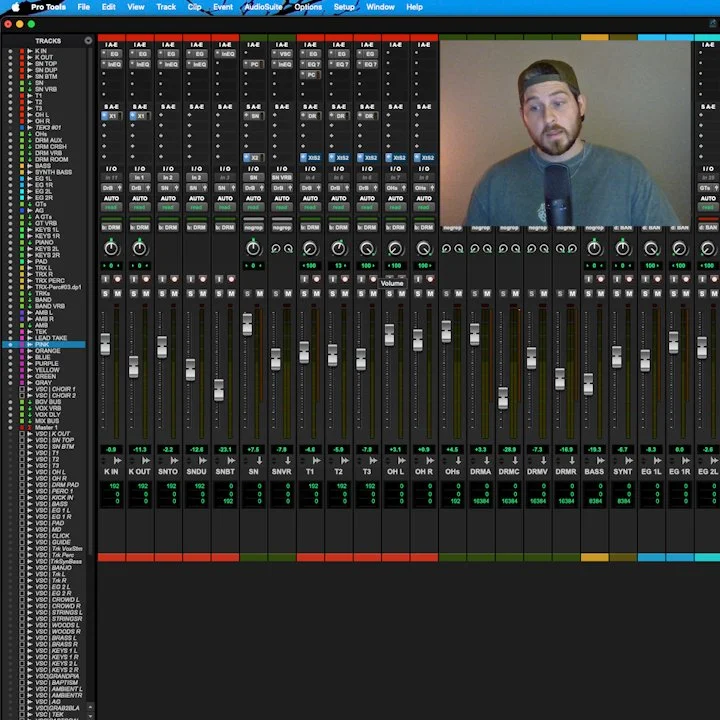The height and width of the screenshot is (720, 720).
Task: Open the File menu
Action: 84,7
